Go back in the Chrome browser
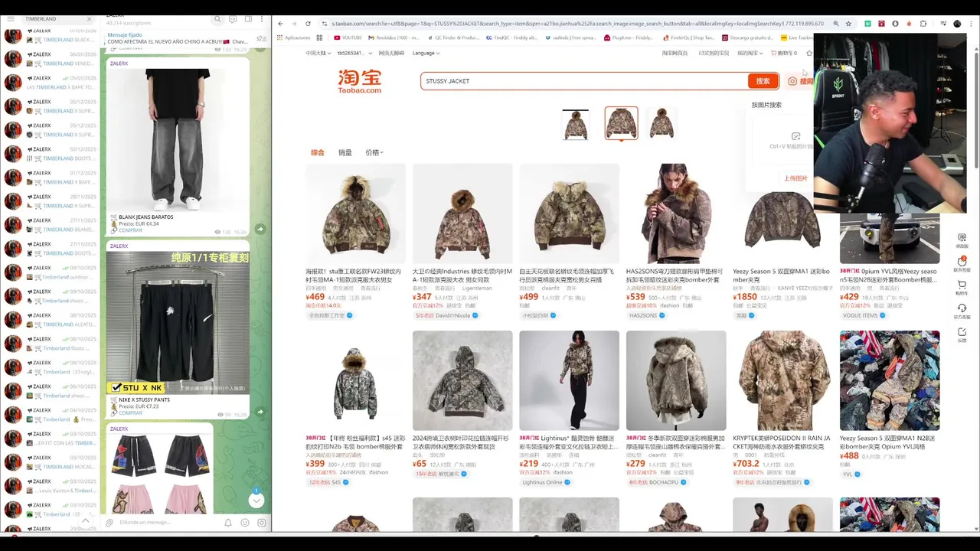This screenshot has height=551, width=980. [280, 24]
